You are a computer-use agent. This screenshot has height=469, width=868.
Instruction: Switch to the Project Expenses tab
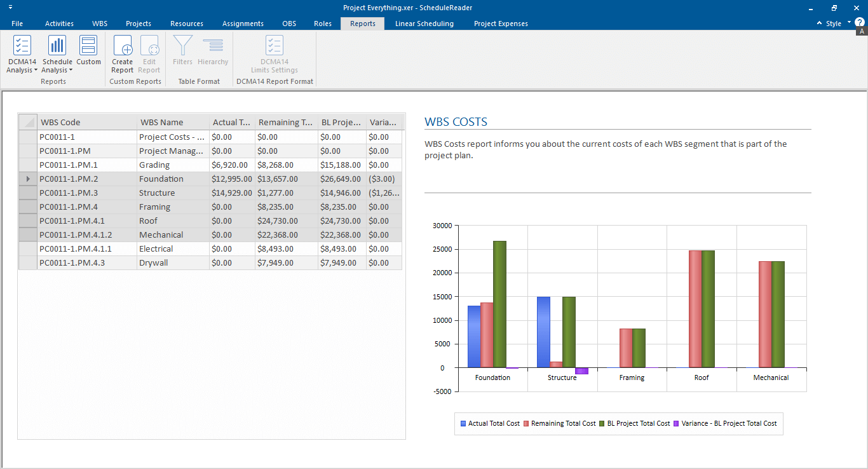tap(501, 24)
